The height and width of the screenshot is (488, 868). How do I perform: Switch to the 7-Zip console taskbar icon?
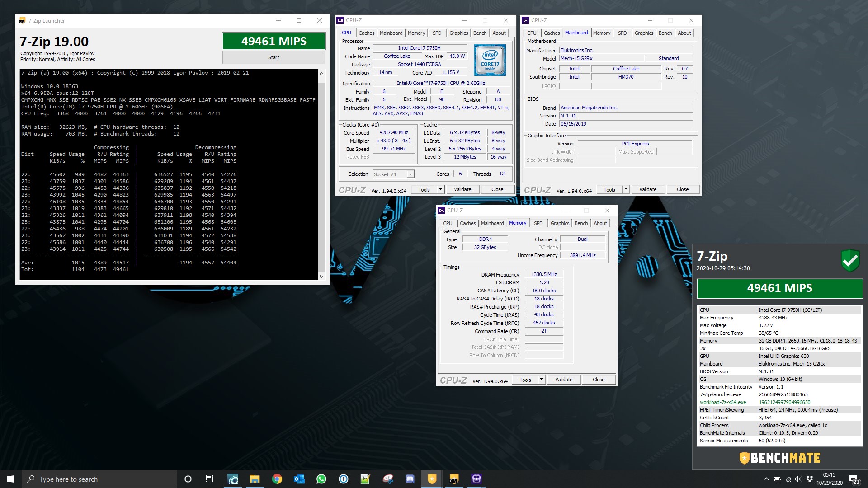[454, 479]
